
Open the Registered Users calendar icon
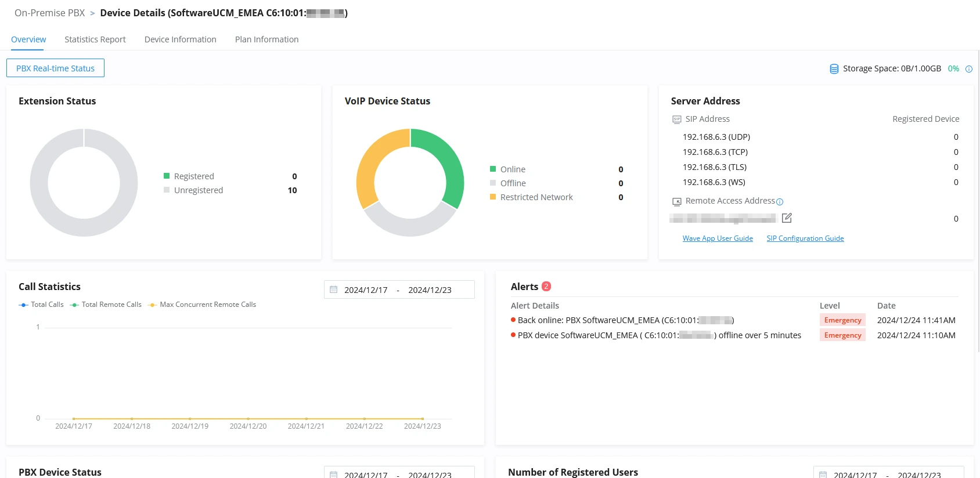(823, 475)
